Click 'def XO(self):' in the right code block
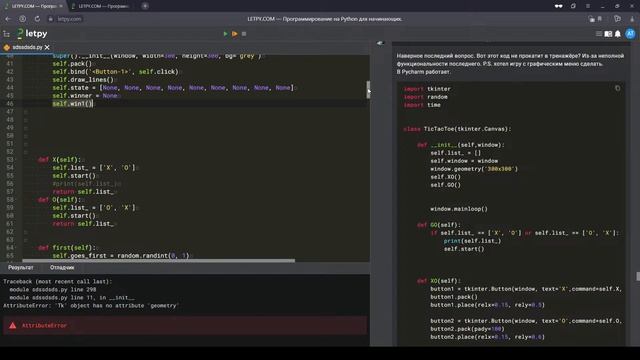 tap(438, 281)
